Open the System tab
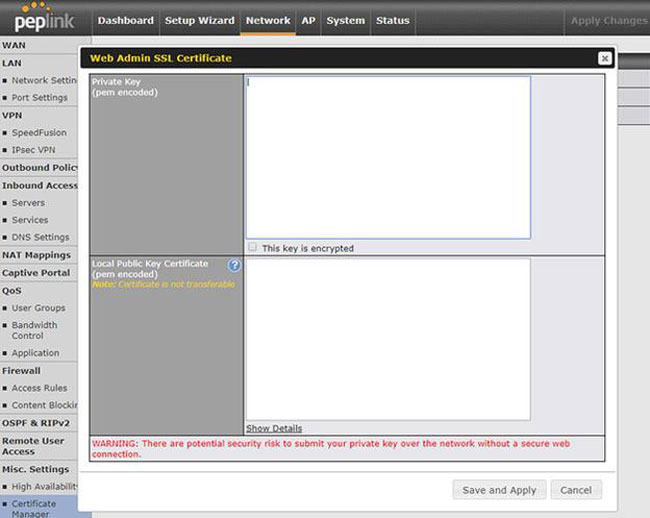The height and width of the screenshot is (518, 650). click(x=345, y=20)
